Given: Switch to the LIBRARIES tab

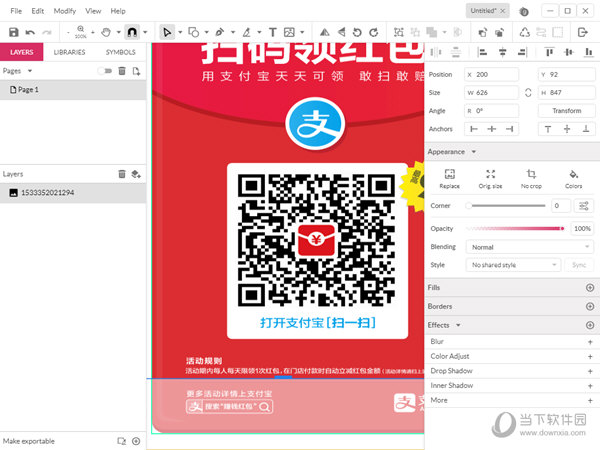Looking at the screenshot, I should (69, 52).
